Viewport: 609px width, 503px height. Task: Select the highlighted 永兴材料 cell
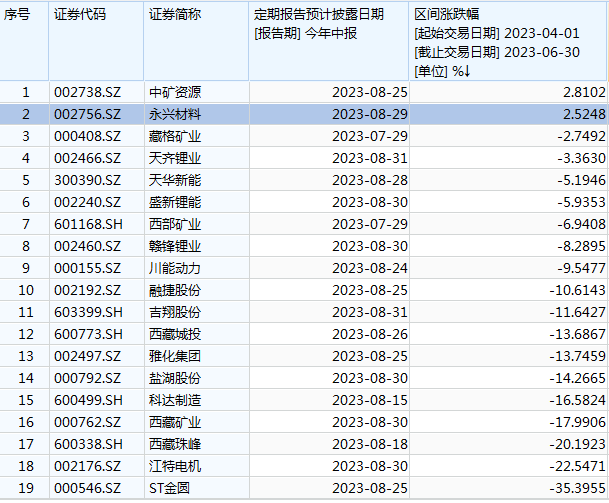(175, 115)
